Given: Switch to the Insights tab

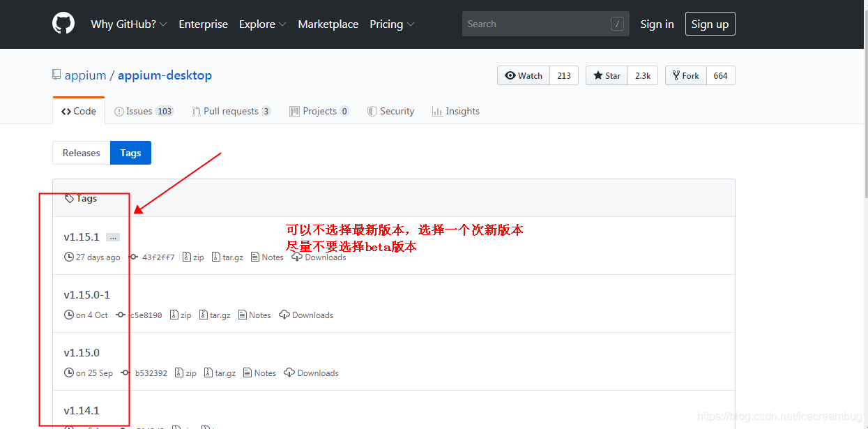Looking at the screenshot, I should click(x=455, y=111).
